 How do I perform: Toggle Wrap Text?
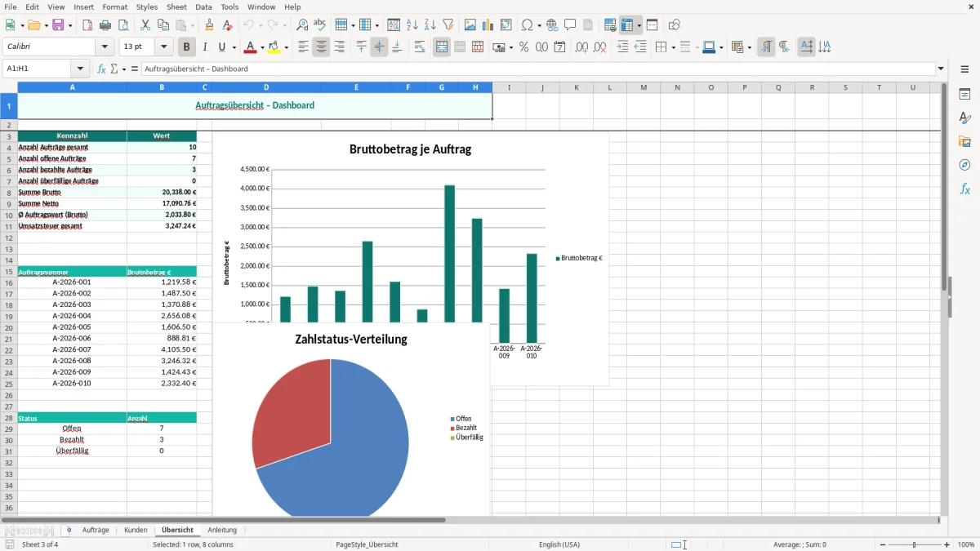click(x=419, y=47)
